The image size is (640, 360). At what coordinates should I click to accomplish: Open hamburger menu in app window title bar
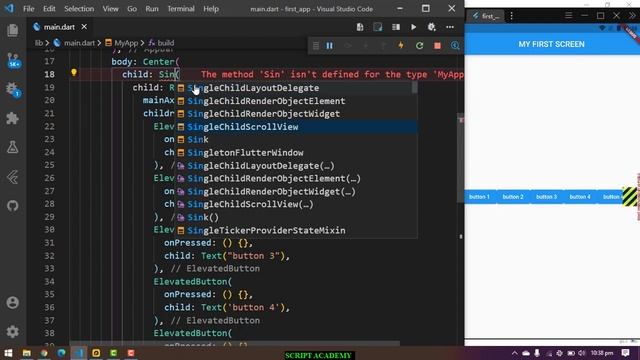point(568,16)
